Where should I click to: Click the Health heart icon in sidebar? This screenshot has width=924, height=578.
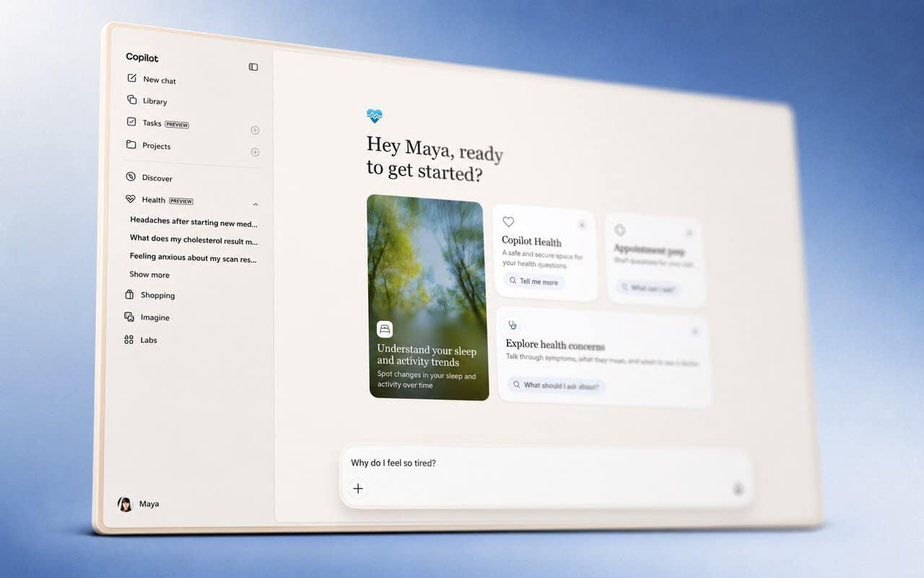[x=131, y=199]
